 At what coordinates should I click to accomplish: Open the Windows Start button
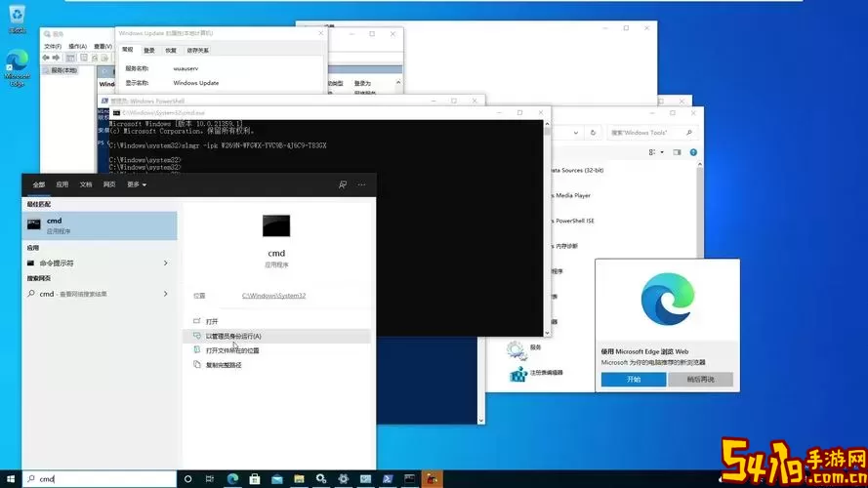click(x=11, y=479)
